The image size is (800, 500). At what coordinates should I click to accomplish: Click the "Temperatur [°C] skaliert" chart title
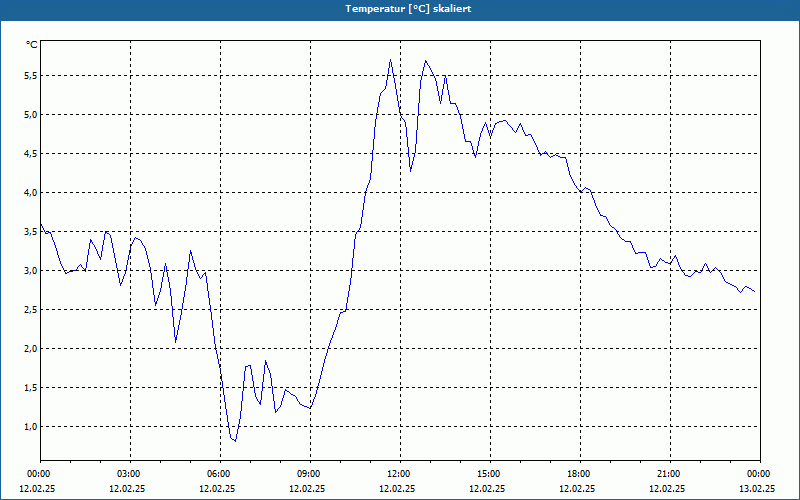click(x=408, y=9)
